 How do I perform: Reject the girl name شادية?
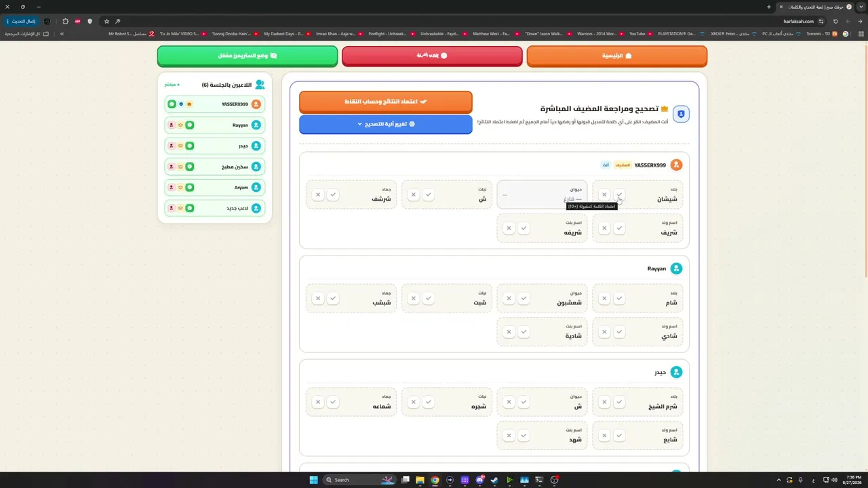509,331
